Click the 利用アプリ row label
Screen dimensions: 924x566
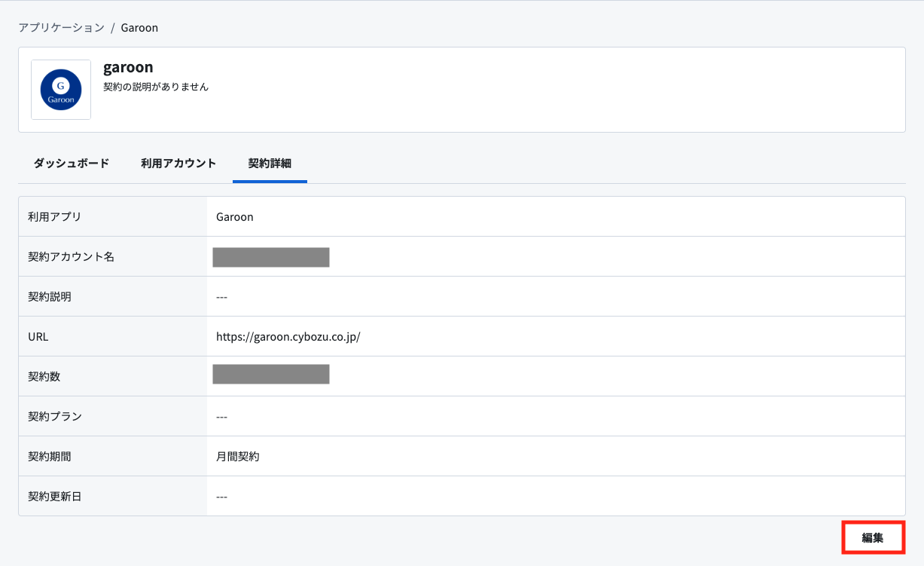pyautogui.click(x=54, y=216)
